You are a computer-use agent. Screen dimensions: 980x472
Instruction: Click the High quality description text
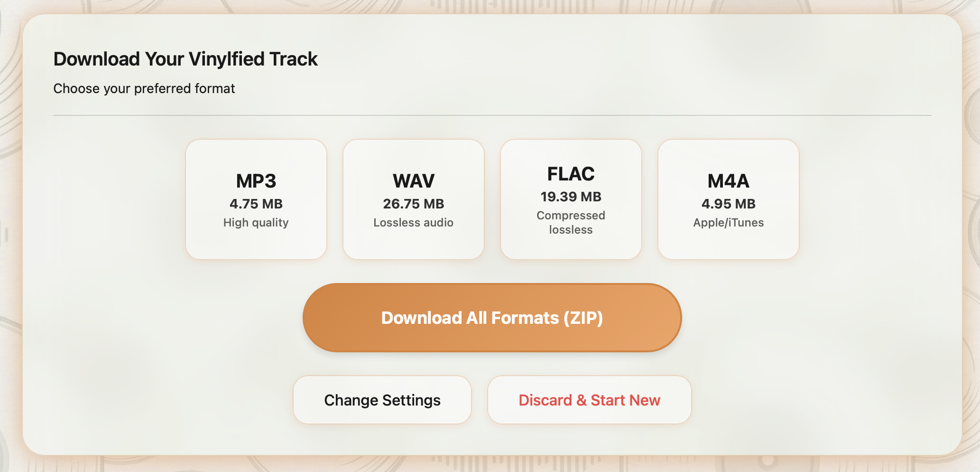[x=256, y=222]
